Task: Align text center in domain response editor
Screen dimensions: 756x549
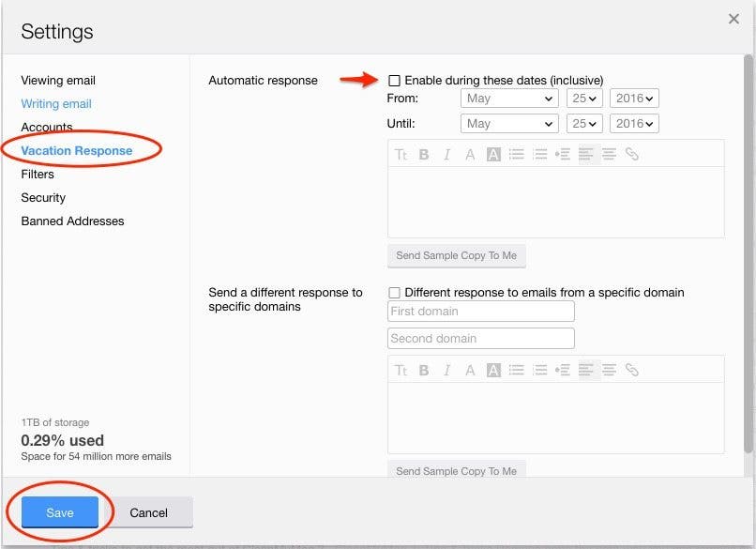Action: pos(609,370)
